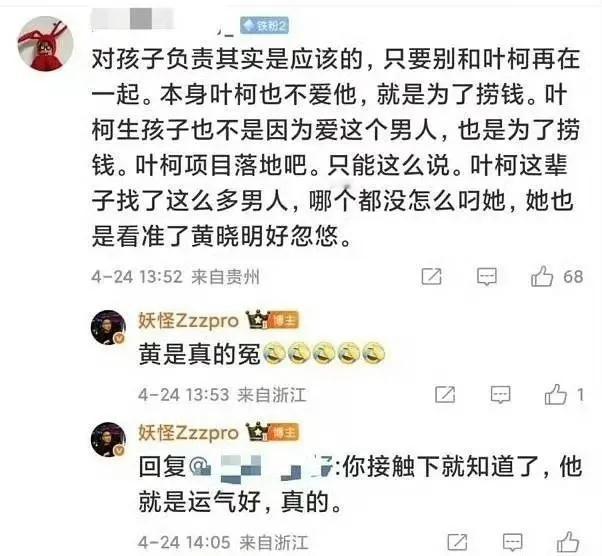This screenshot has height=556, width=602.
Task: Open replies for the 13:52 comment
Action: 486,276
